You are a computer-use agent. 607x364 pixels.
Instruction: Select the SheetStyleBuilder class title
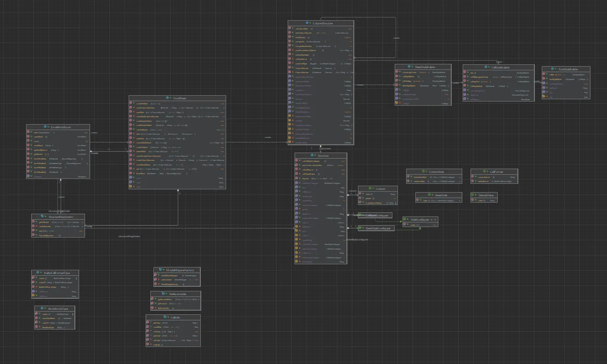(424, 67)
